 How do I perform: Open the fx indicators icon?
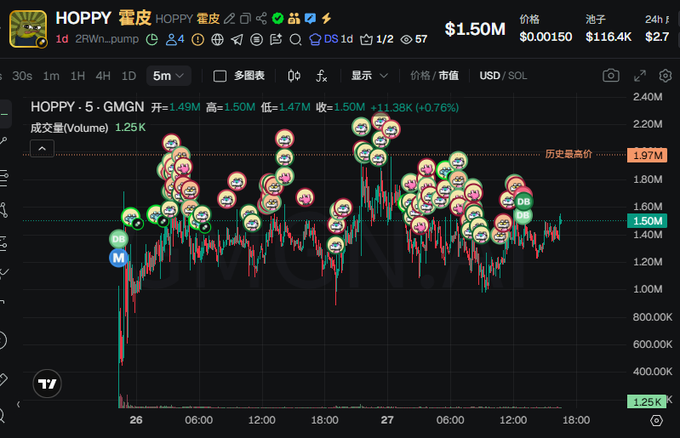pyautogui.click(x=321, y=76)
